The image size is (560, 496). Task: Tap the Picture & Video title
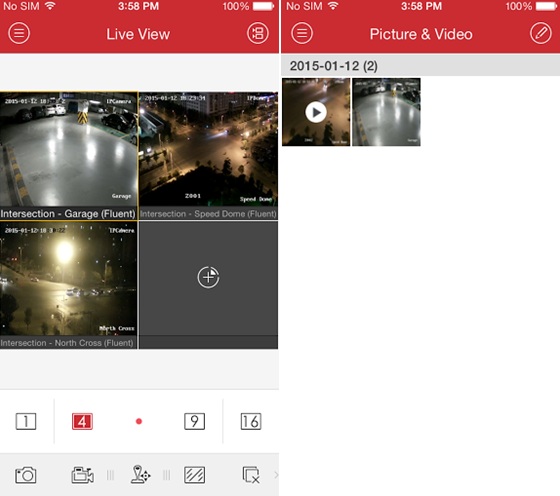[421, 34]
